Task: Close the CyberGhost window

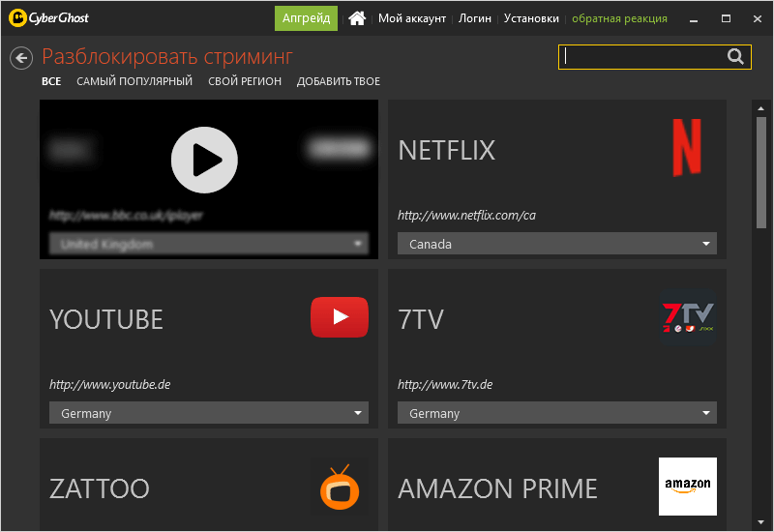Action: coord(758,18)
